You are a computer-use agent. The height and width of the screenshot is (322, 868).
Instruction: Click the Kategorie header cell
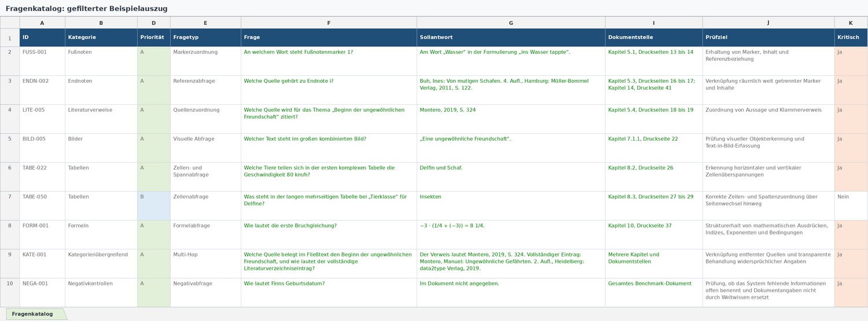coord(101,38)
